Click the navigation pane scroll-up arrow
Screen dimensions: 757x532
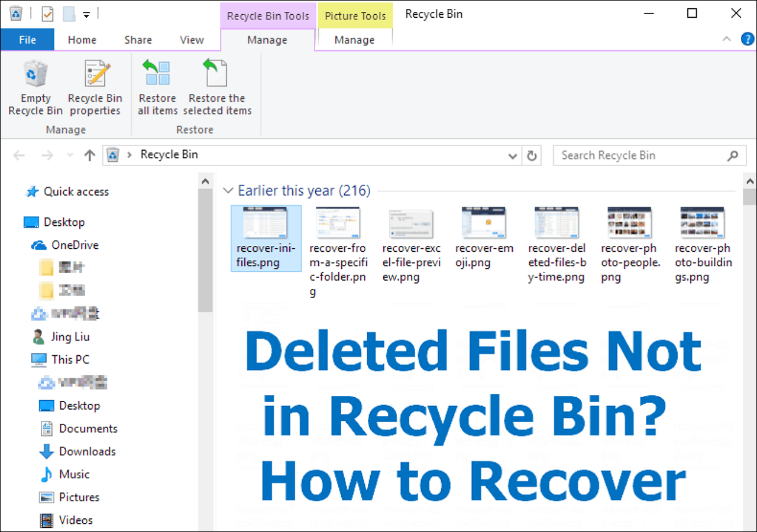205,181
